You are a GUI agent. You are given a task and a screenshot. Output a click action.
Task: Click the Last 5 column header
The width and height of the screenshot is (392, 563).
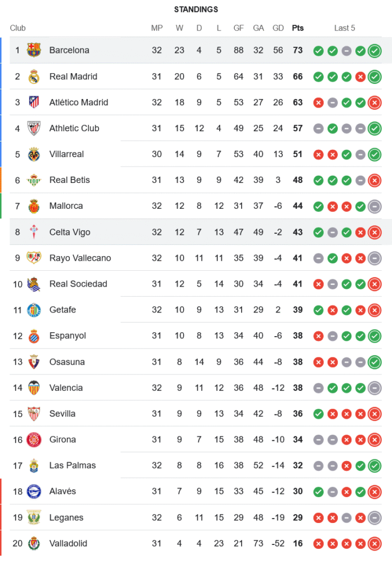pos(345,28)
